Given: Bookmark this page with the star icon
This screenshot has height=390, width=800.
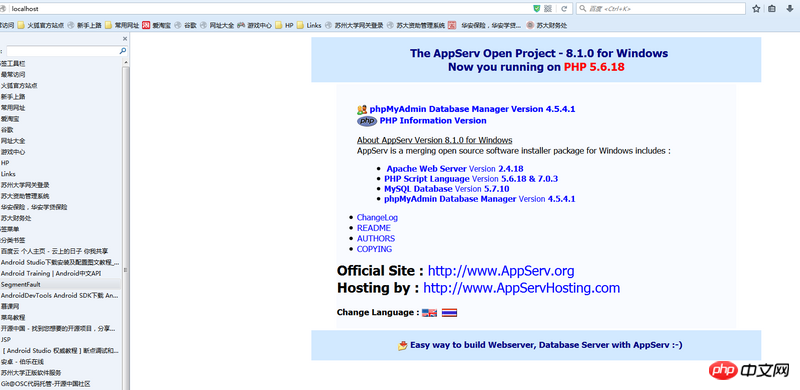Looking at the screenshot, I should 756,9.
